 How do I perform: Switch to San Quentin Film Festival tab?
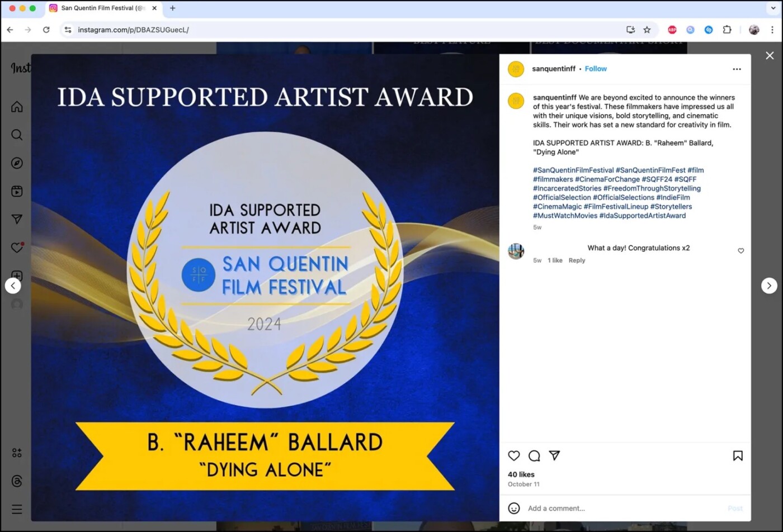(101, 8)
